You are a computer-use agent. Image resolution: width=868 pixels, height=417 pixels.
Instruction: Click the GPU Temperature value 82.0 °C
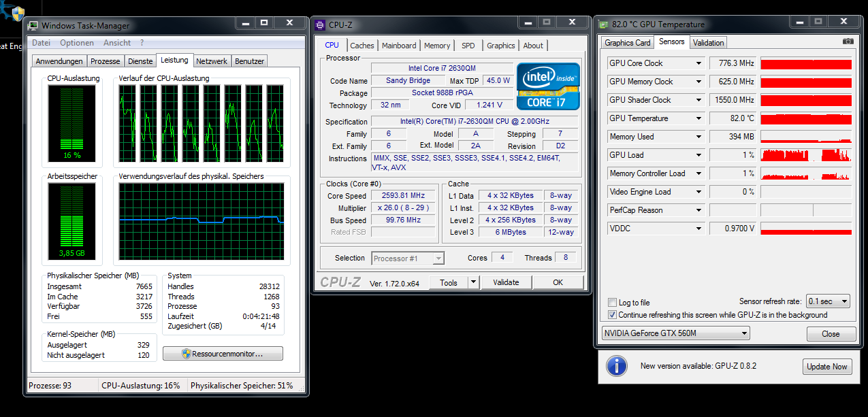click(x=734, y=118)
